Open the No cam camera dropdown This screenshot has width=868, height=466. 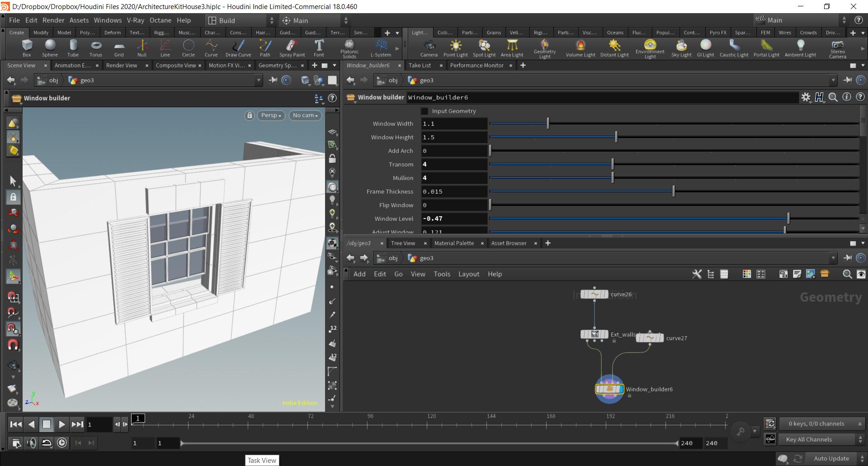pyautogui.click(x=305, y=115)
